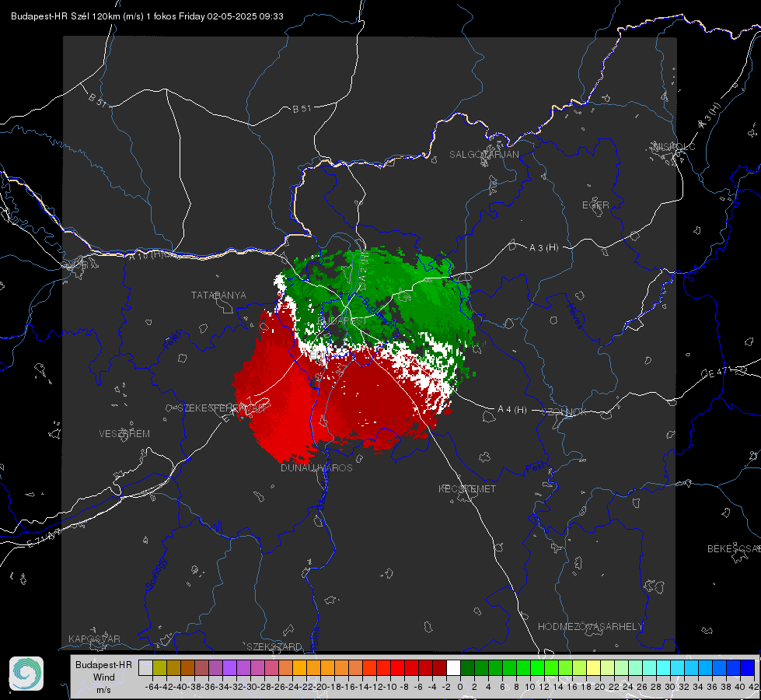The width and height of the screenshot is (761, 700).
Task: Click the MISKOLC city label
Action: point(674,147)
